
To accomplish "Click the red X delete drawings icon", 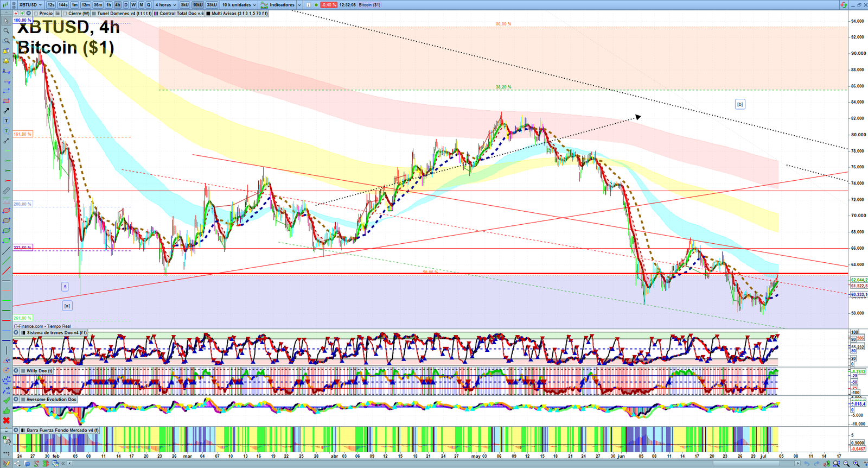I will tap(6, 421).
